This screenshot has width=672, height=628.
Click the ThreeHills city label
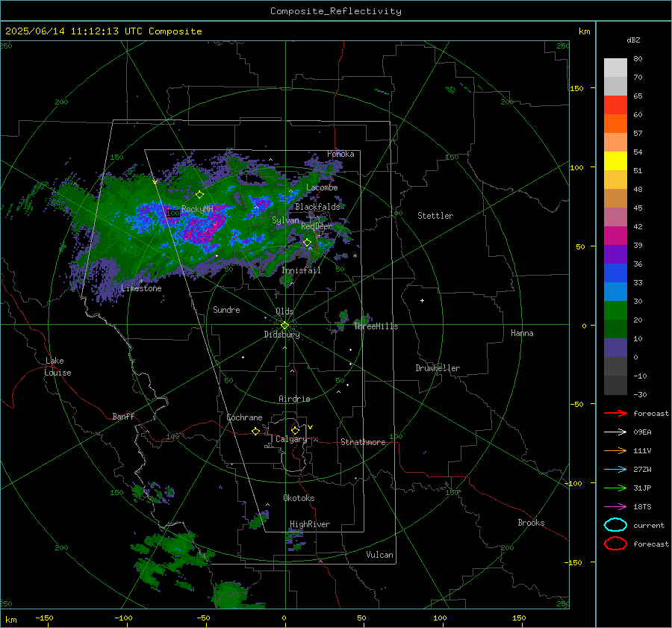(x=376, y=326)
